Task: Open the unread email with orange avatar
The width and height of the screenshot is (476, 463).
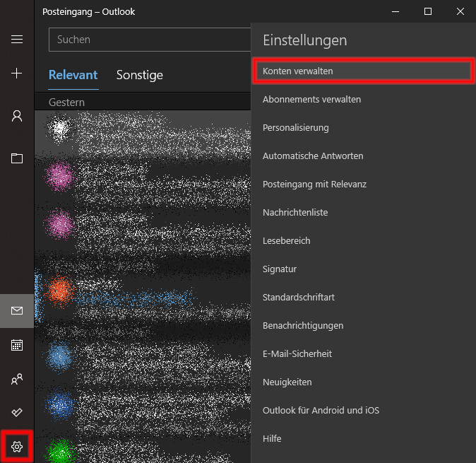Action: click(x=143, y=298)
